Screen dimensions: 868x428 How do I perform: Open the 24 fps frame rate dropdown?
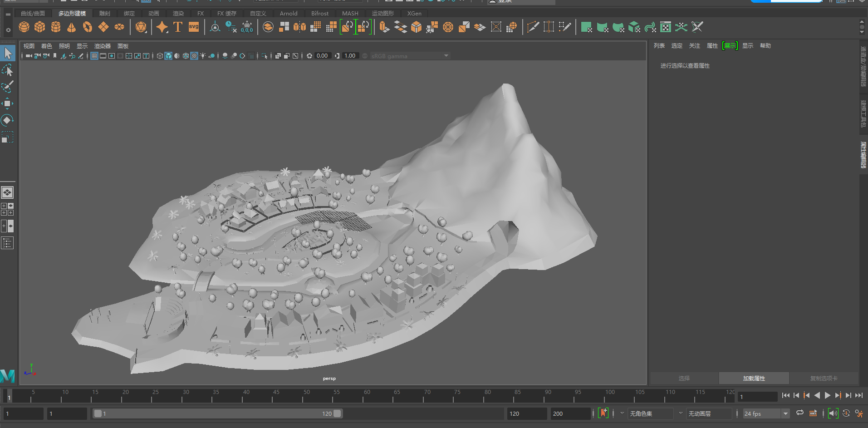766,413
